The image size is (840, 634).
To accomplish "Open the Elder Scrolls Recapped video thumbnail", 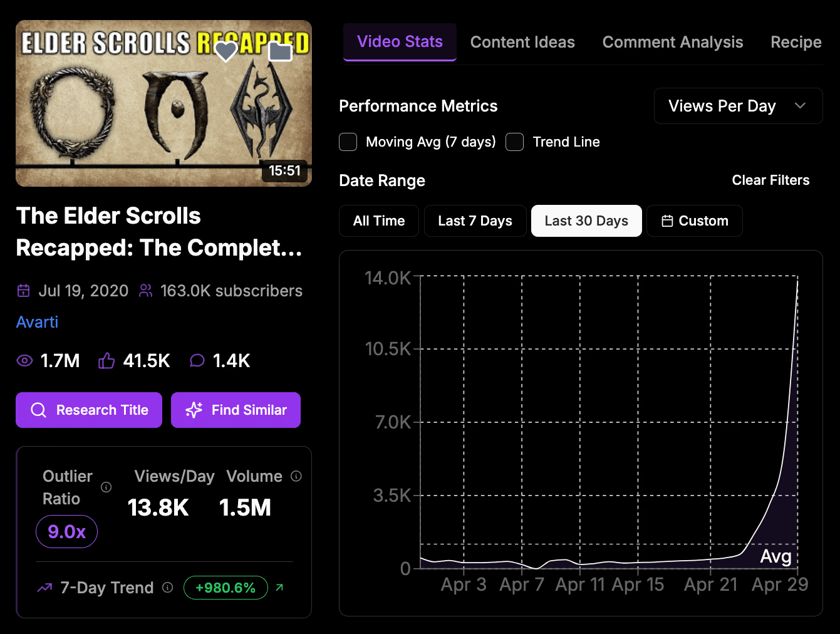I will (163, 103).
